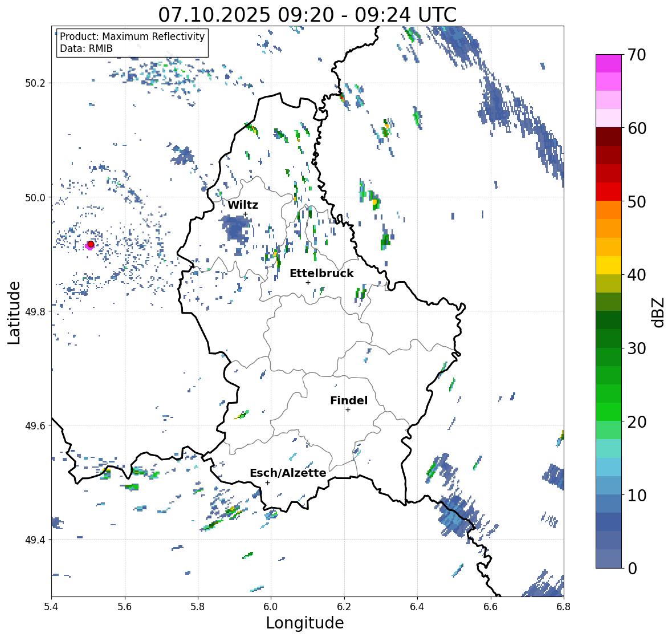672x637 pixels.
Task: Click the plus marker under Wiltz
Action: (245, 214)
